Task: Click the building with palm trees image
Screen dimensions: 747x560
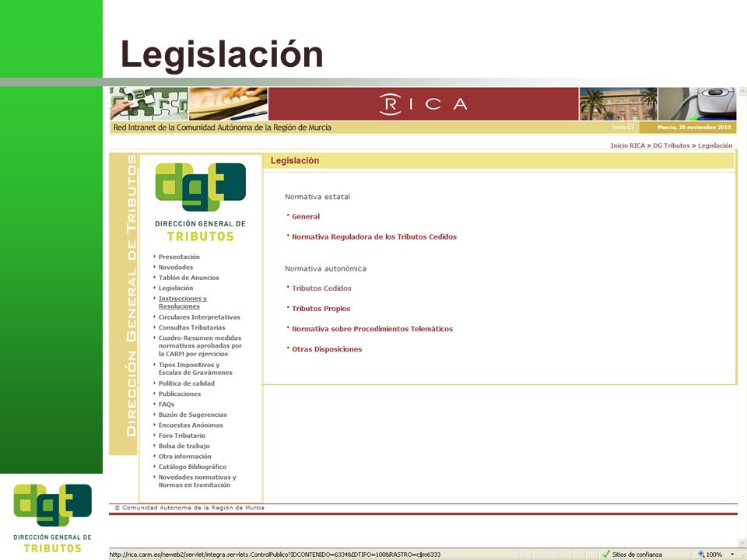Action: (x=619, y=103)
